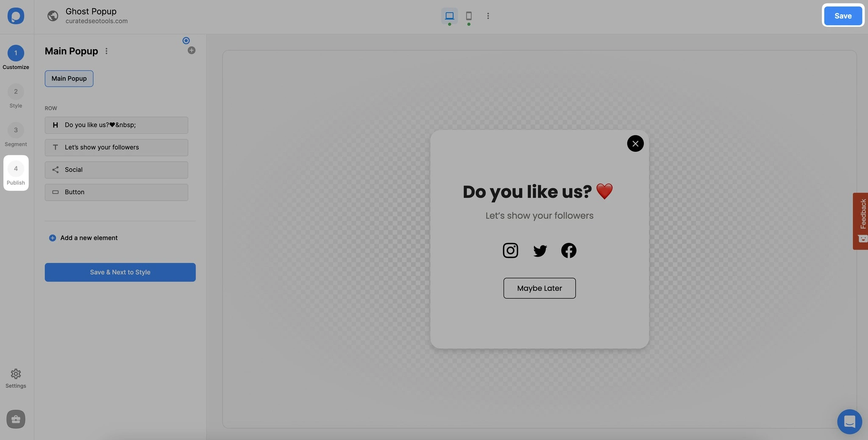Click the Twitter icon in popup
This screenshot has width=868, height=440.
tap(540, 251)
